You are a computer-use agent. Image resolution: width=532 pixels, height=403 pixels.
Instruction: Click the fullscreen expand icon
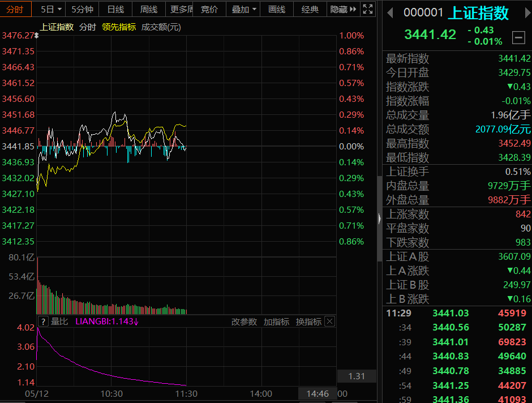pyautogui.click(x=368, y=9)
